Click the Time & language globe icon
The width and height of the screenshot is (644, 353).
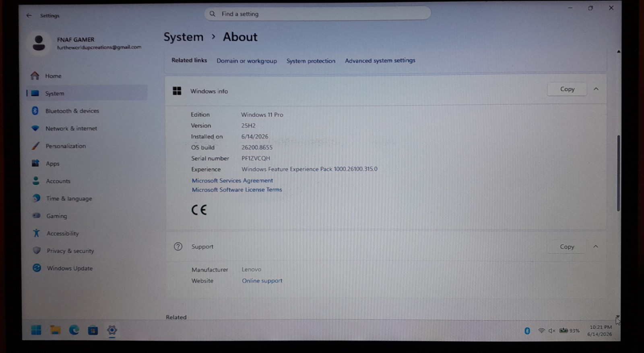(36, 198)
